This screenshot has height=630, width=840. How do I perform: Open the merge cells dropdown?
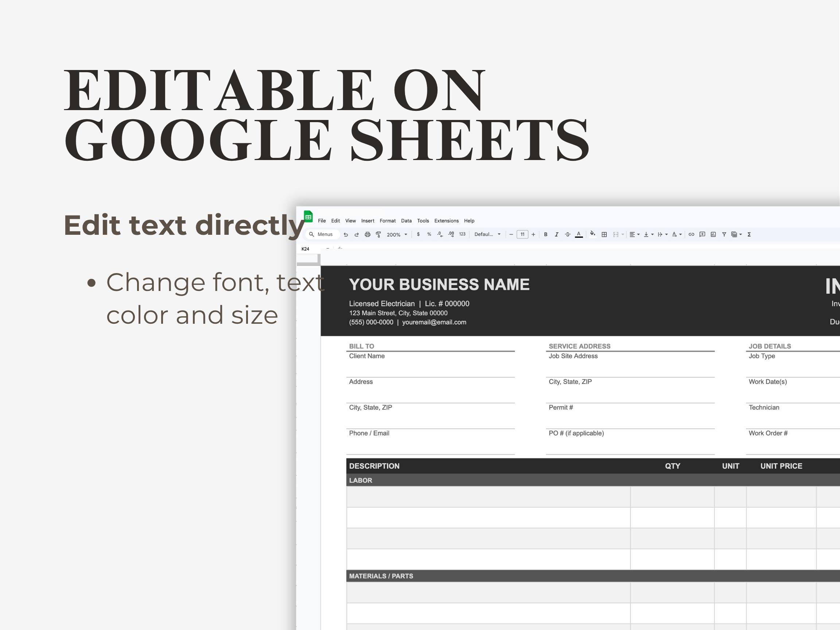click(618, 234)
